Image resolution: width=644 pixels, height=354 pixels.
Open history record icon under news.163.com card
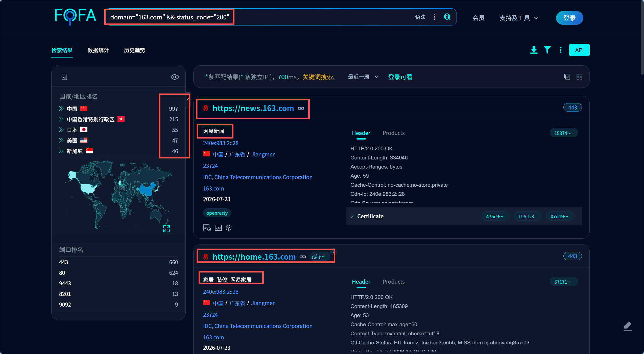pos(207,228)
